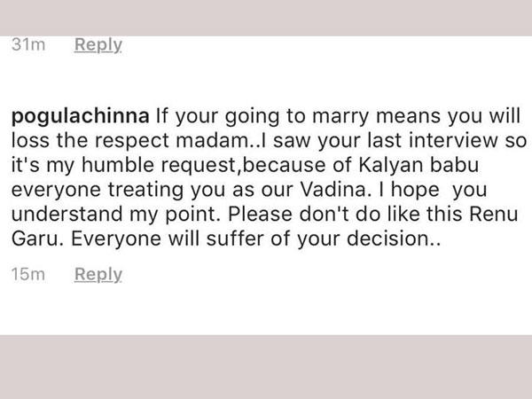Image resolution: width=532 pixels, height=399 pixels.
Task: Click the phrase 'humble request' in the comment
Action: (159, 166)
